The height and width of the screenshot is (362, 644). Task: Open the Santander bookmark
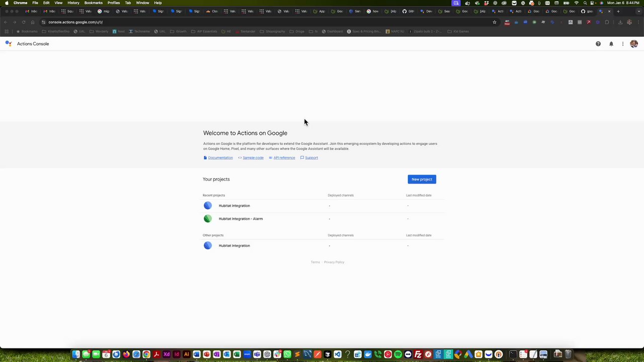pos(245,31)
